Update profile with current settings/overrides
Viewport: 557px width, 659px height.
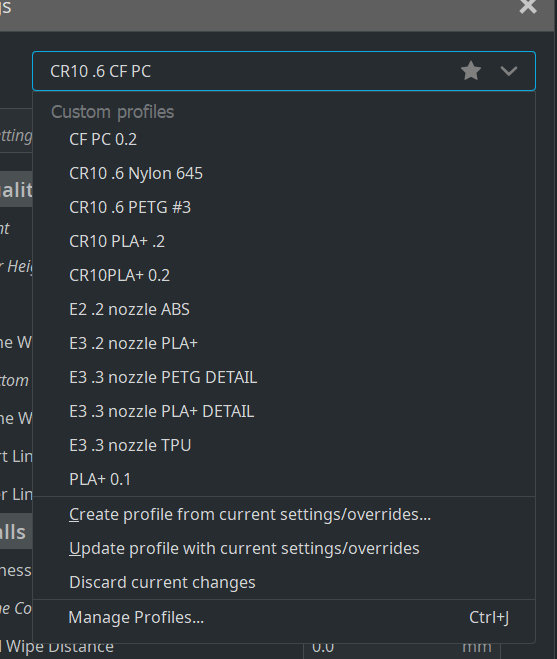[284, 549]
